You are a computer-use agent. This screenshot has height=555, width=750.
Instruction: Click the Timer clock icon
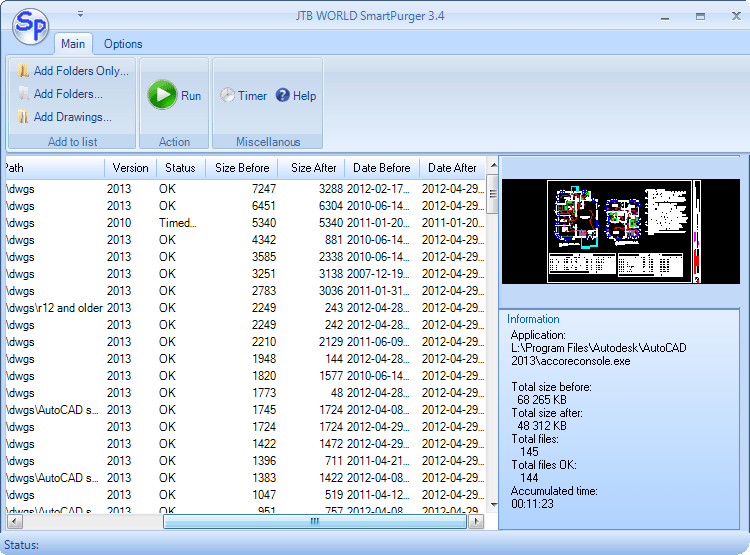click(x=228, y=95)
